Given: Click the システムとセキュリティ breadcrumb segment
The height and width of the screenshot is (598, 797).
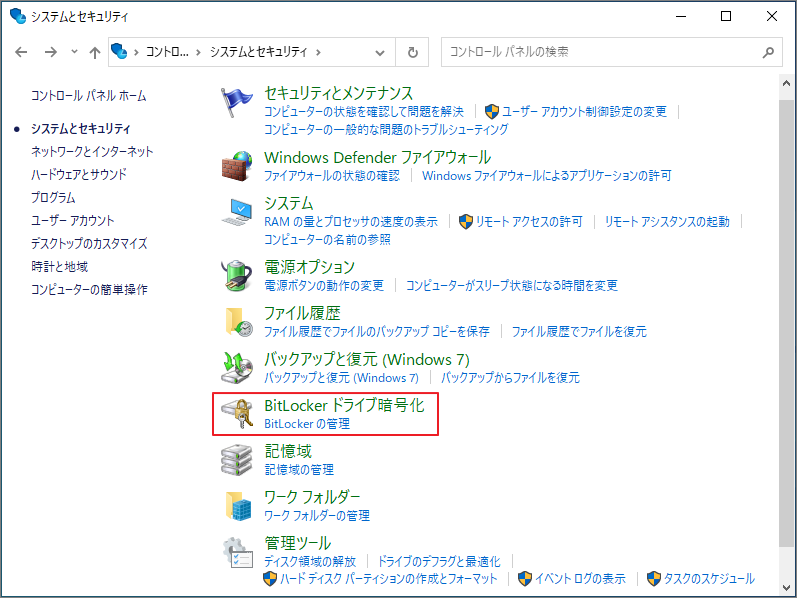Looking at the screenshot, I should point(259,52).
